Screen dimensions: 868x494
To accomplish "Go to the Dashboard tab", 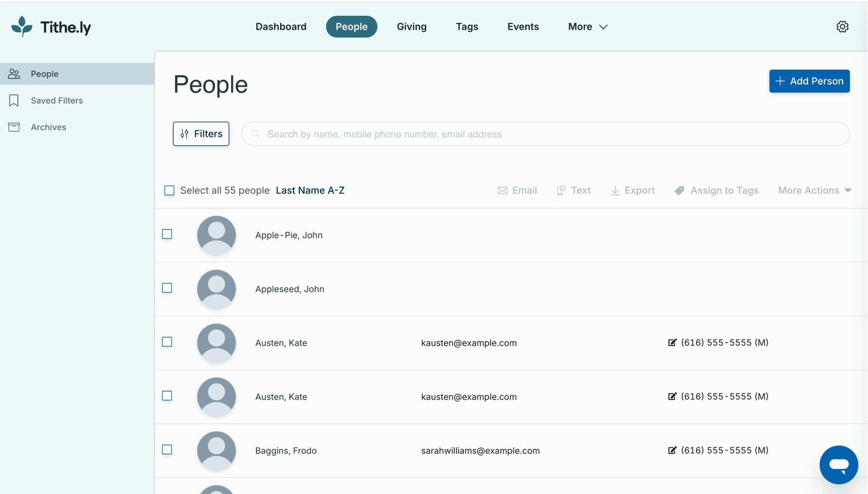I will pyautogui.click(x=281, y=27).
